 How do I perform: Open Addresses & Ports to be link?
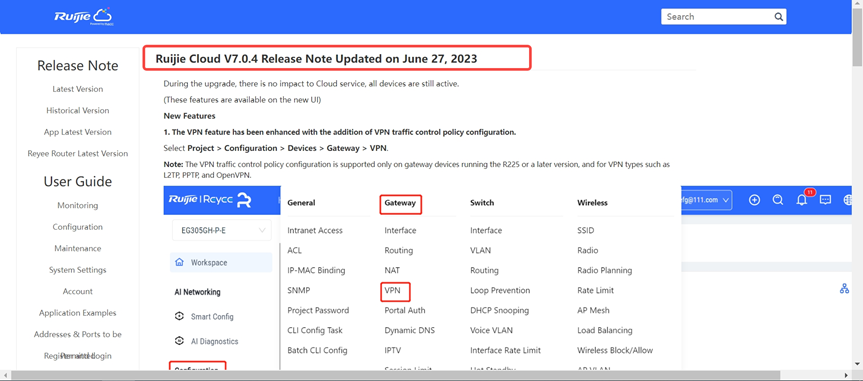point(78,334)
